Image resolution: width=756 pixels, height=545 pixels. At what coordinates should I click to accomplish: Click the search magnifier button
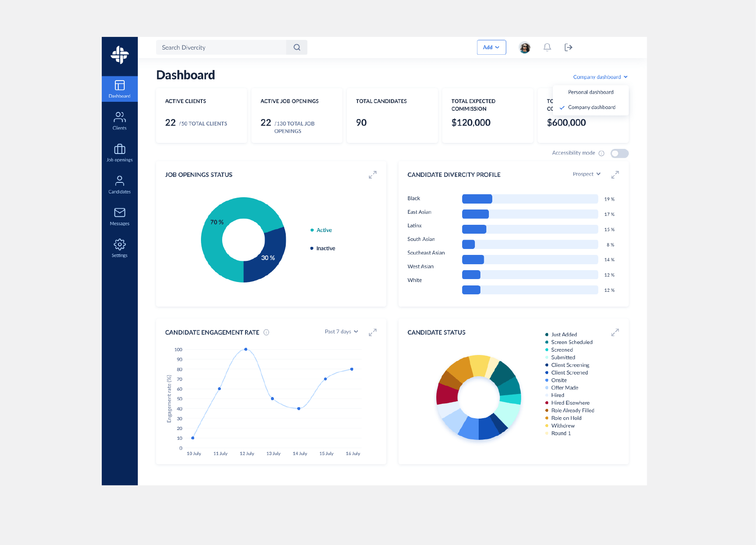[297, 48]
